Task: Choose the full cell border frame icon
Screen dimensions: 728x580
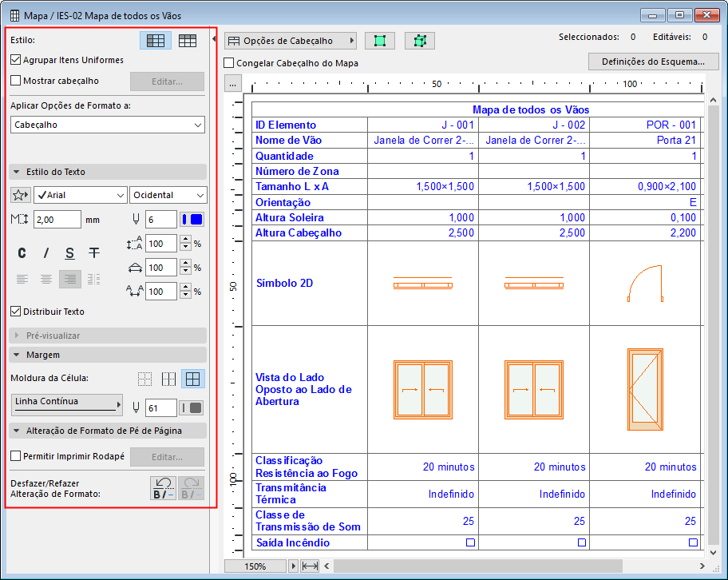Action: 192,379
